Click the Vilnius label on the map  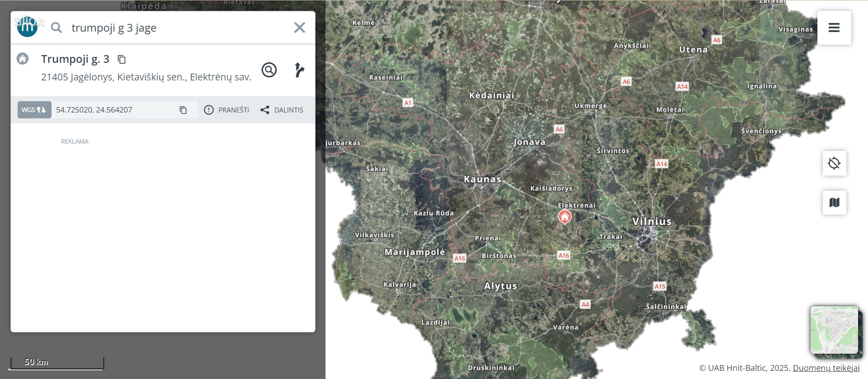click(651, 221)
